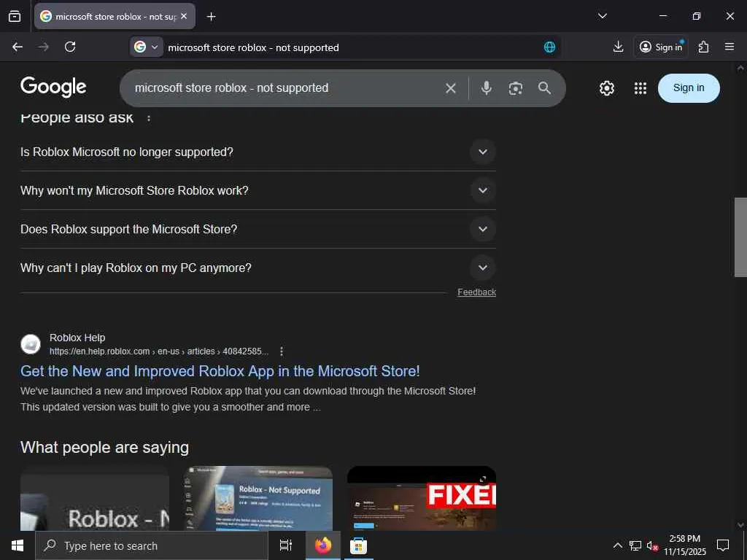
Task: Submit search with magnifier icon
Action: pos(544,88)
